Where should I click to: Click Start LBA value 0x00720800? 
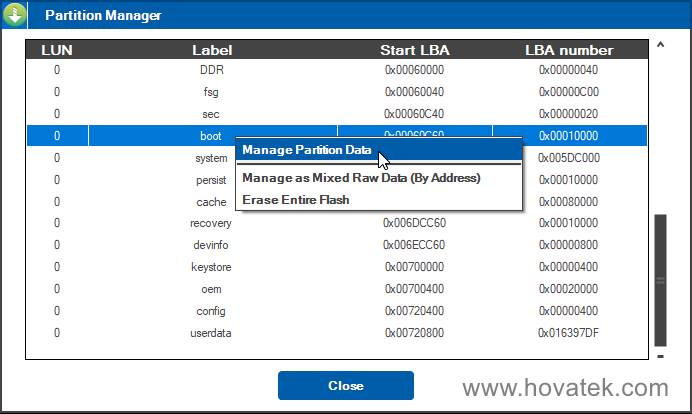tap(414, 333)
